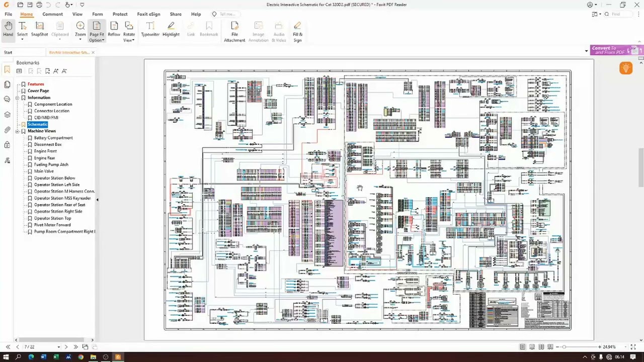The width and height of the screenshot is (644, 362).
Task: Open the Battery Compartment bookmark
Action: pos(53,138)
